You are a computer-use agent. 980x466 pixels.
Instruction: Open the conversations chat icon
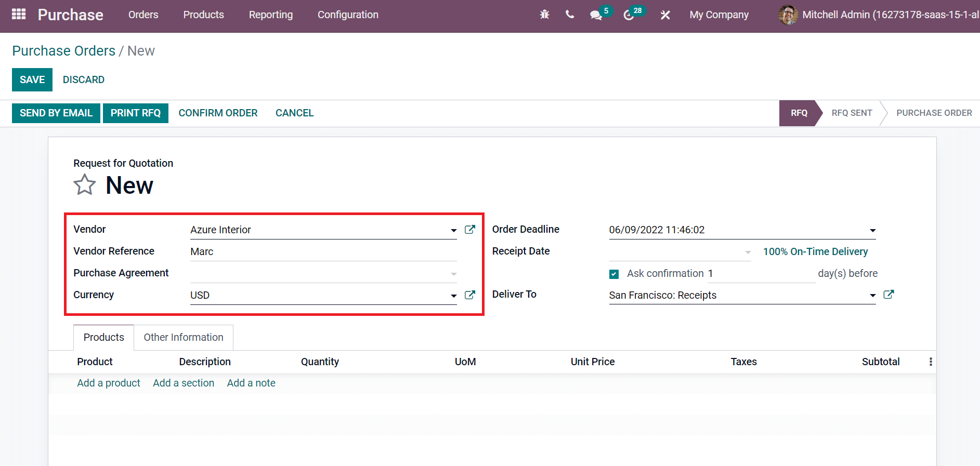point(596,15)
